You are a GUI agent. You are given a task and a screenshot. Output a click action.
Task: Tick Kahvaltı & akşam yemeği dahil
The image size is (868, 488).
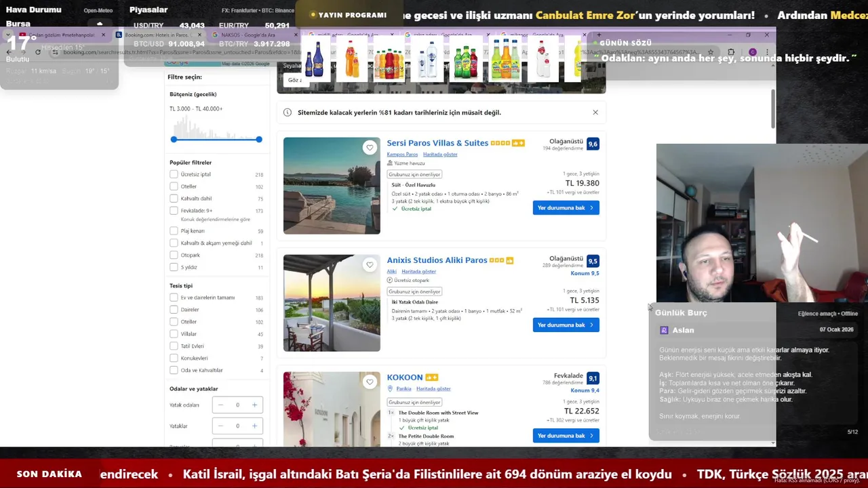(x=174, y=243)
